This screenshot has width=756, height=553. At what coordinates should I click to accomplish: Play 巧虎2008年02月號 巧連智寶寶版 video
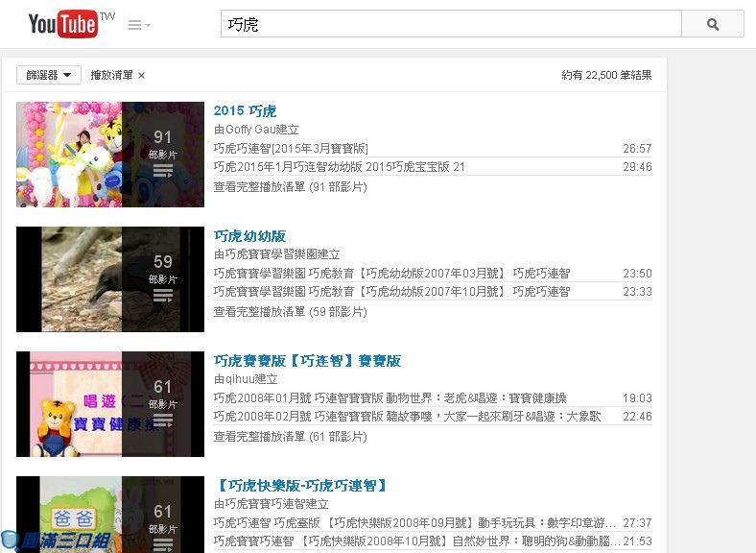(408, 417)
